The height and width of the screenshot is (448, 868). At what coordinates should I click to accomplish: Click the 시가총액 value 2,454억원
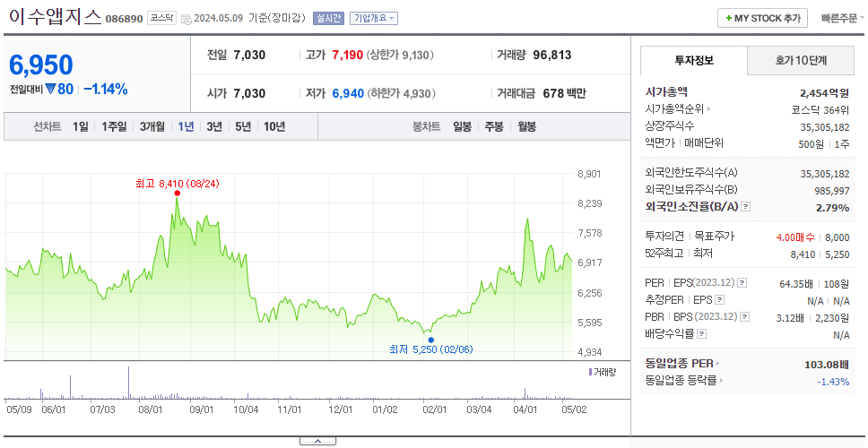tap(824, 93)
